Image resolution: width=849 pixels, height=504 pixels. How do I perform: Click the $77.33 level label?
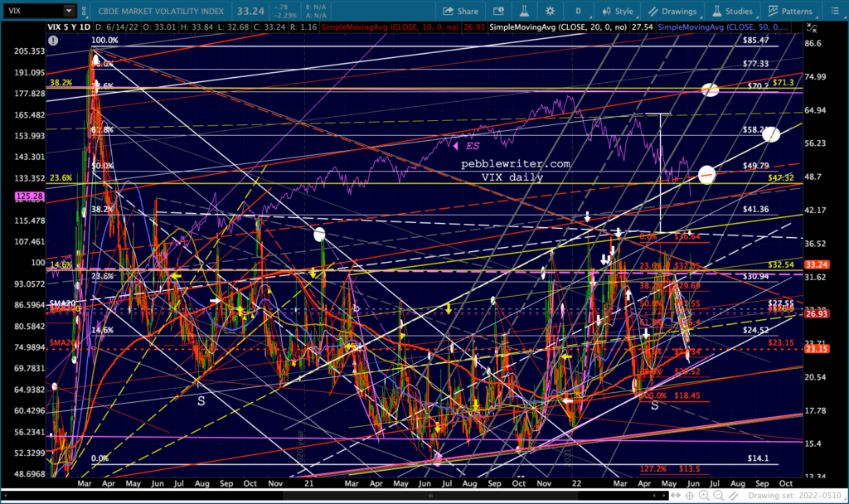(x=756, y=63)
